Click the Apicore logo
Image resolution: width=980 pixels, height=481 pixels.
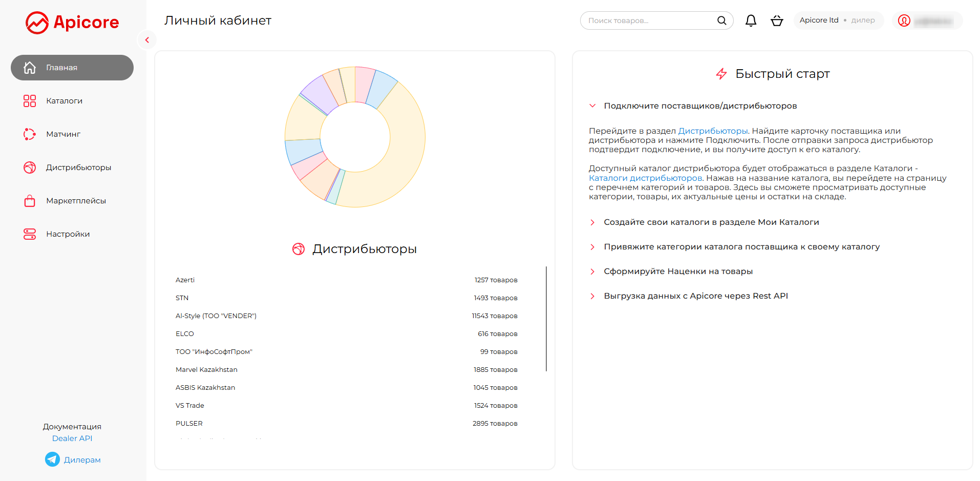point(72,23)
